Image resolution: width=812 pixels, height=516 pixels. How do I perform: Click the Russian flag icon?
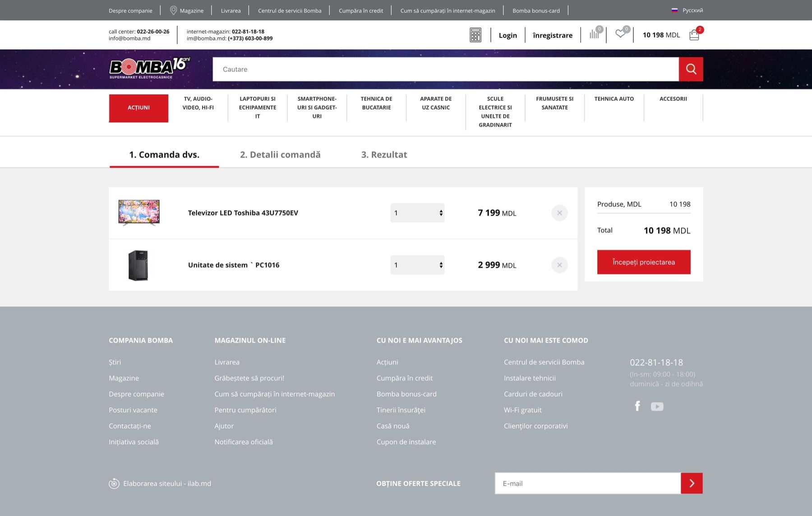pyautogui.click(x=674, y=10)
